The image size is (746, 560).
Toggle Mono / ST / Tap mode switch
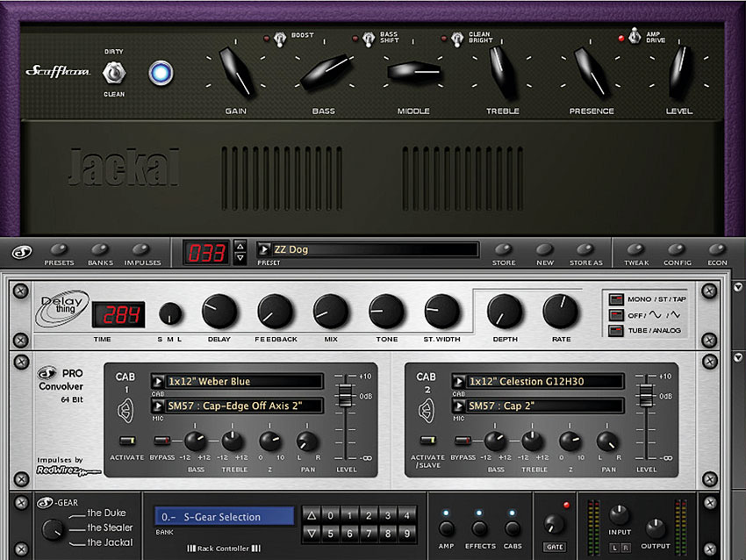point(616,298)
